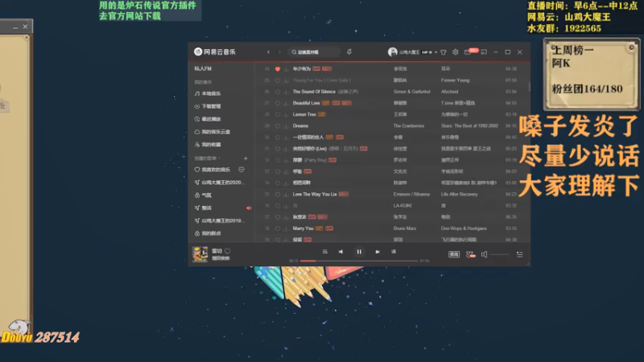Pause the currently playing song
Image resolution: width=644 pixels, height=362 pixels.
[x=359, y=252]
